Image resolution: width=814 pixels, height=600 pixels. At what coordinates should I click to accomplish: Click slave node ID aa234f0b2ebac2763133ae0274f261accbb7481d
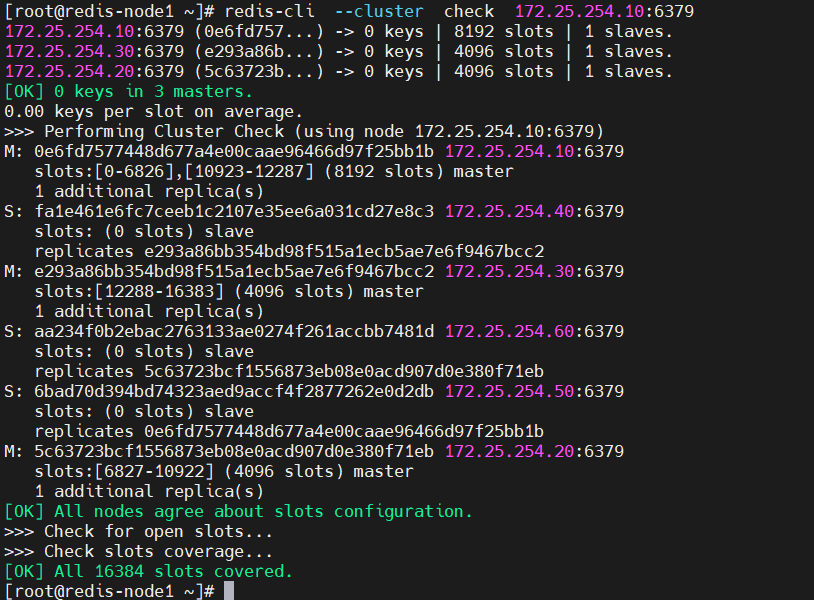click(x=234, y=331)
